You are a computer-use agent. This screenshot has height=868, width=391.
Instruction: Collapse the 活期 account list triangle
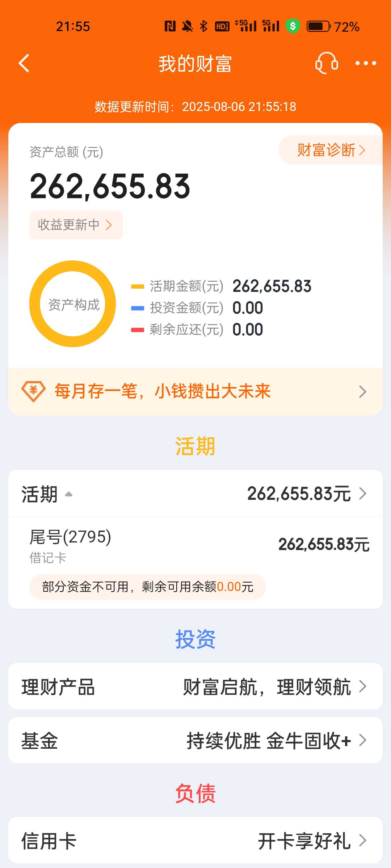coord(68,494)
